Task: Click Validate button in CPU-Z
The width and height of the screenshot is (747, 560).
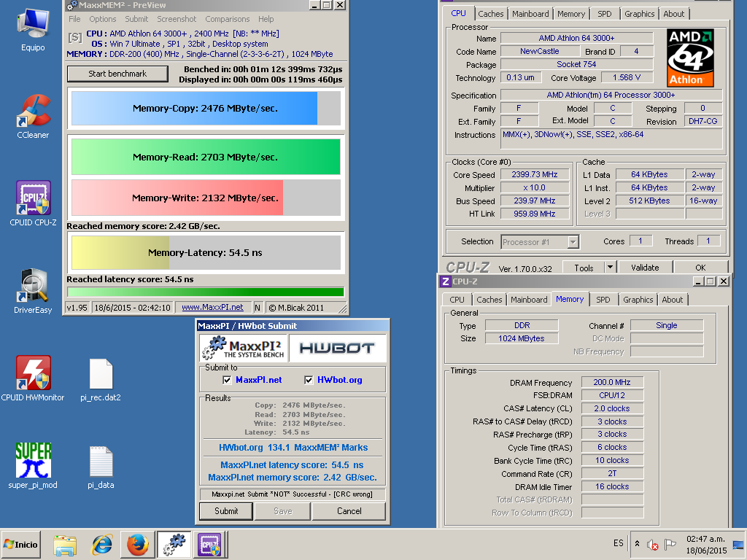Action: pyautogui.click(x=645, y=268)
